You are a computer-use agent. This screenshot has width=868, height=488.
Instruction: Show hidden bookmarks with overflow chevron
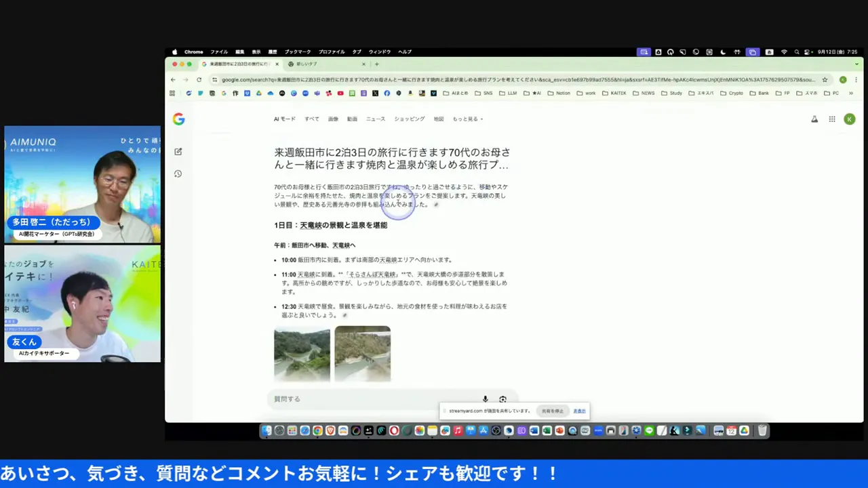pyautogui.click(x=850, y=93)
